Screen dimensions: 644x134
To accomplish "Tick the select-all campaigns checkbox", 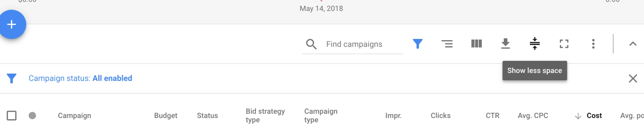I will [12, 116].
